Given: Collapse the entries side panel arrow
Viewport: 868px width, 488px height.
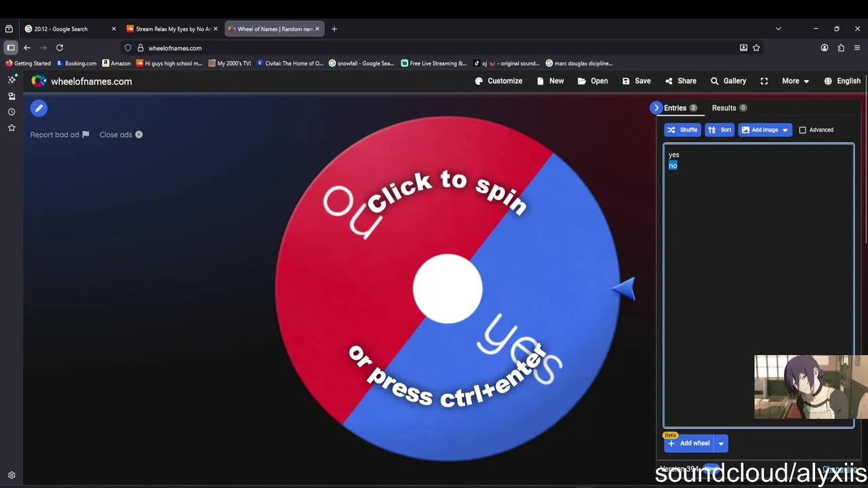Looking at the screenshot, I should 656,108.
